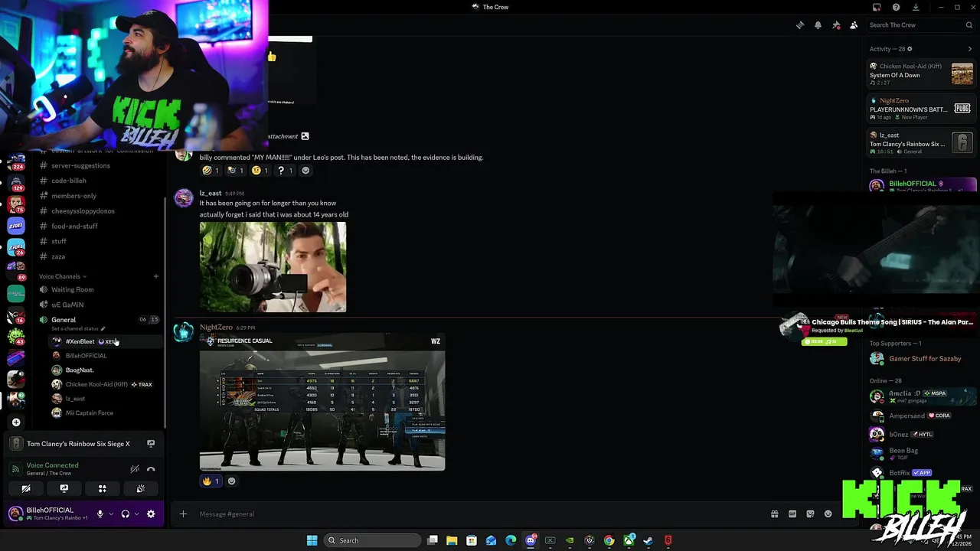The width and height of the screenshot is (980, 551).
Task: Click Mii Captain Force voice member
Action: click(90, 413)
